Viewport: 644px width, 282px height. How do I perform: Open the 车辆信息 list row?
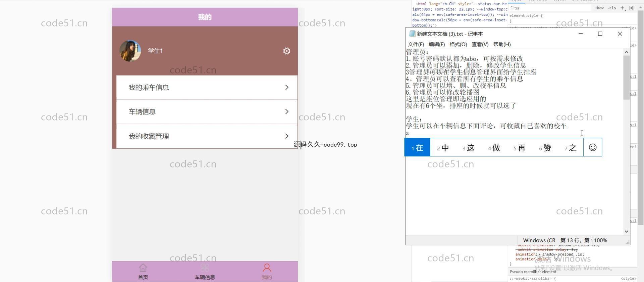207,112
